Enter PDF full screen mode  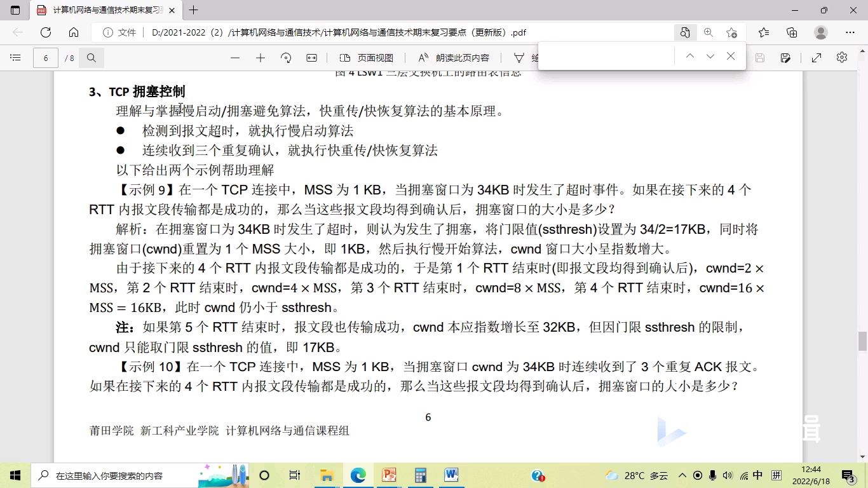[817, 58]
